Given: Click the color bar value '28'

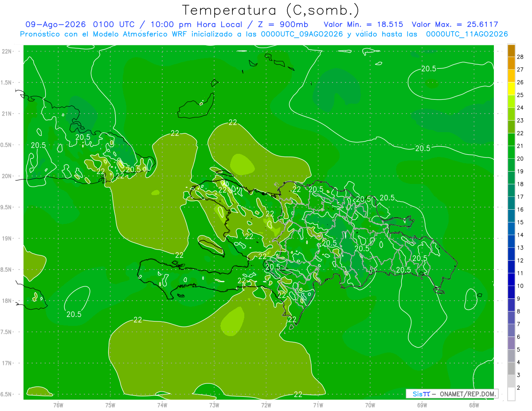Looking at the screenshot, I should [520, 57].
